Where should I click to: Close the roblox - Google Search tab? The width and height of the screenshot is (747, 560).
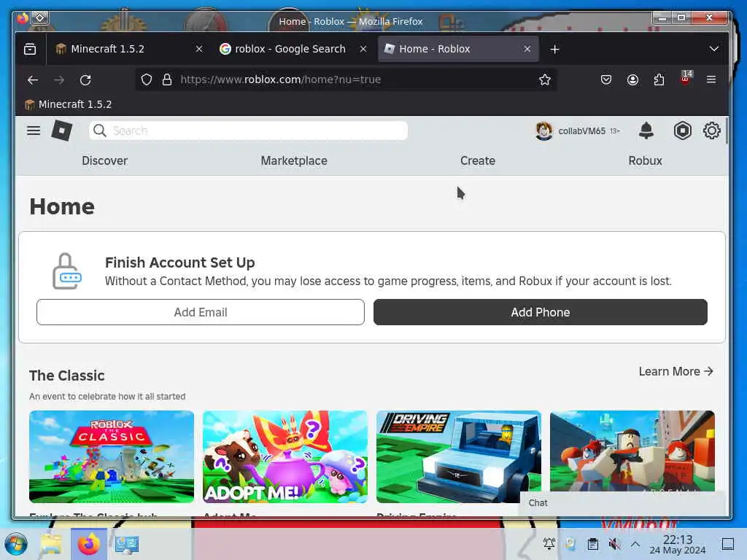point(363,49)
